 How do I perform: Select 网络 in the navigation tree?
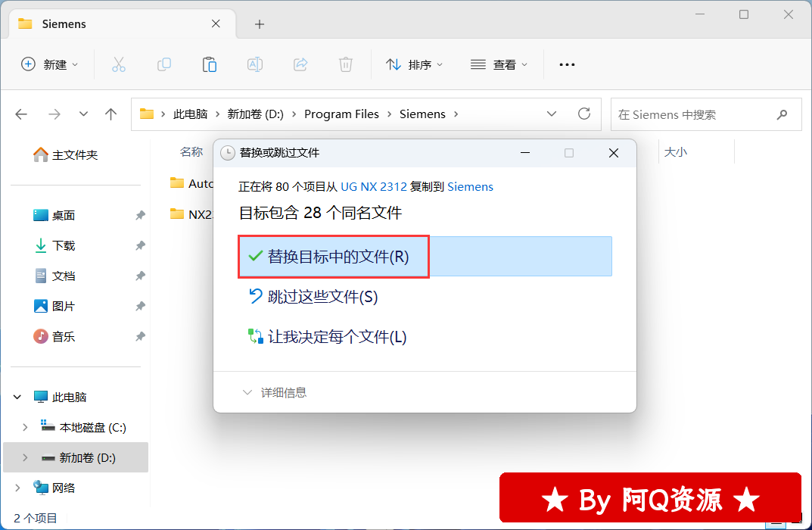(x=64, y=488)
